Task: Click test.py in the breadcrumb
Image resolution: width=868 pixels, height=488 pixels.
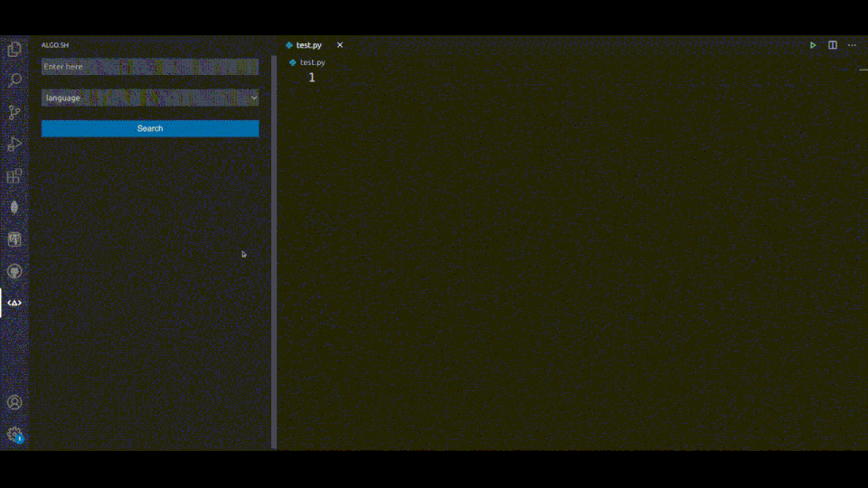Action: [312, 62]
